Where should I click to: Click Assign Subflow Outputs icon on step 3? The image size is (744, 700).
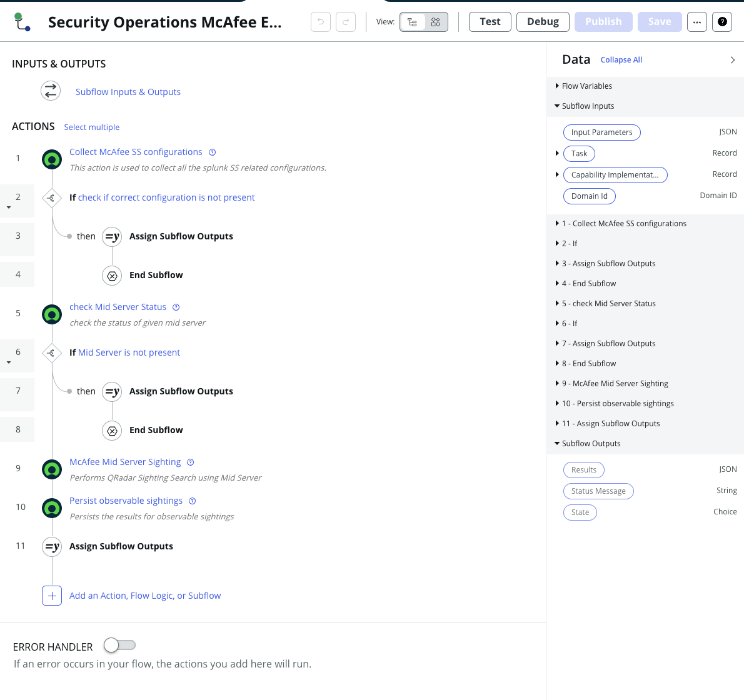point(112,236)
